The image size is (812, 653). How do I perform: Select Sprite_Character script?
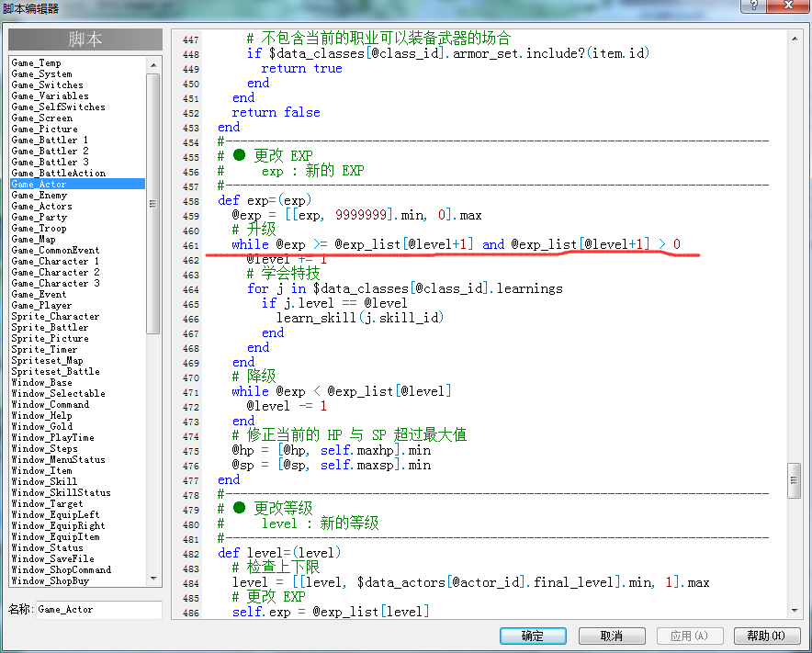pyautogui.click(x=55, y=317)
